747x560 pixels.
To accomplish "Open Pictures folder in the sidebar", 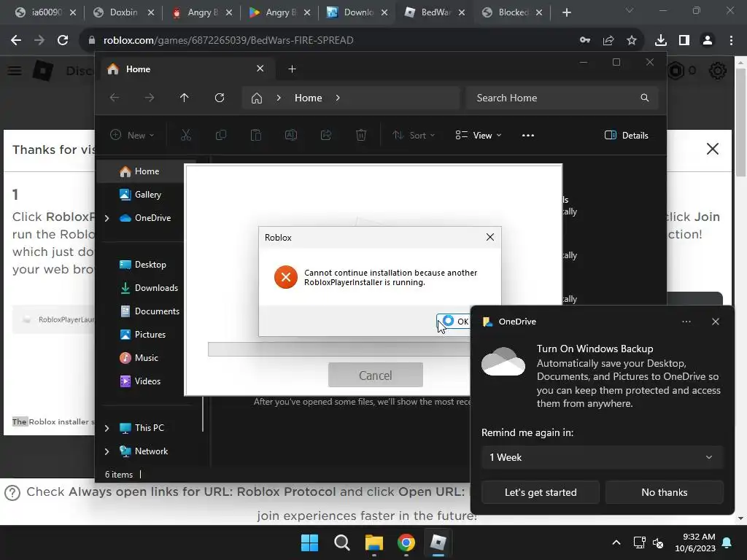I will click(142, 334).
